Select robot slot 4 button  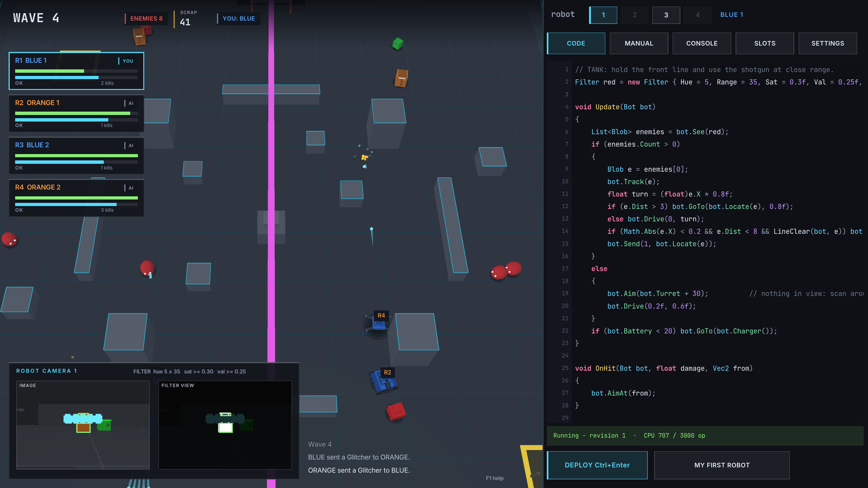(x=698, y=15)
